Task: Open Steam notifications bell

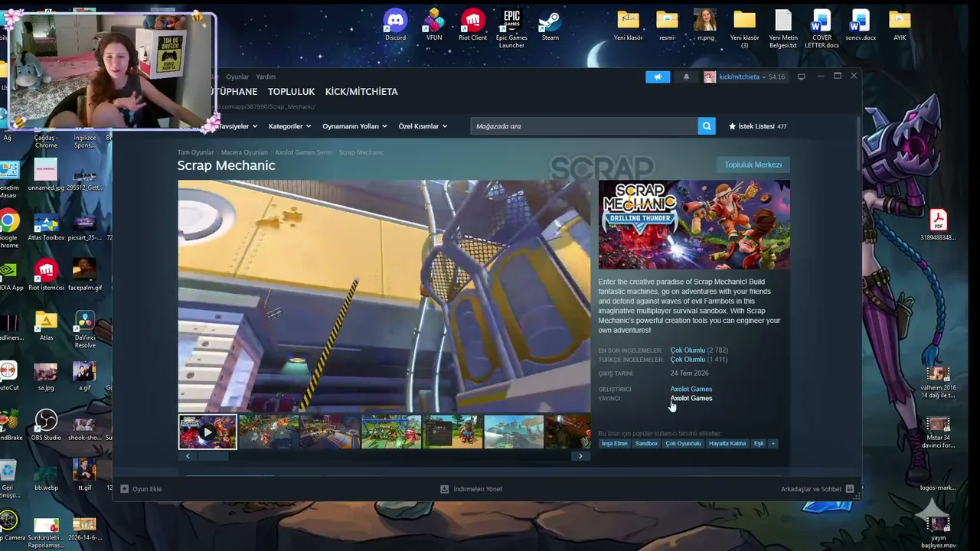Action: pyautogui.click(x=686, y=77)
